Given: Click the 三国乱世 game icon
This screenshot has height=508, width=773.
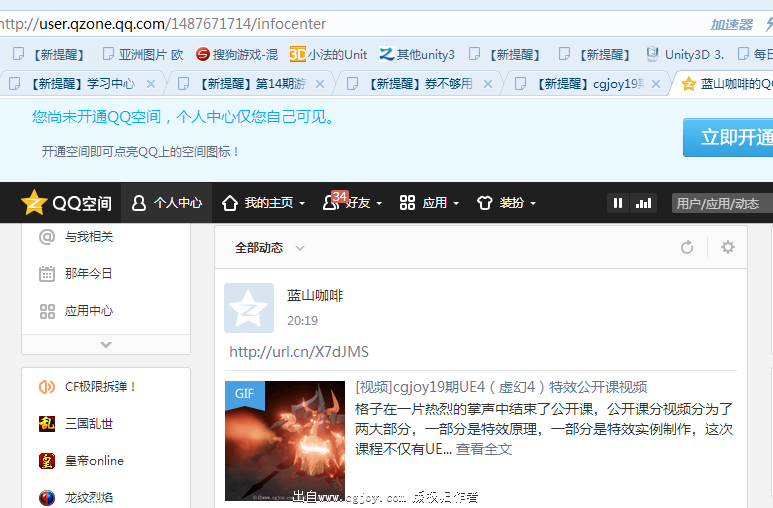Looking at the screenshot, I should pyautogui.click(x=47, y=424).
